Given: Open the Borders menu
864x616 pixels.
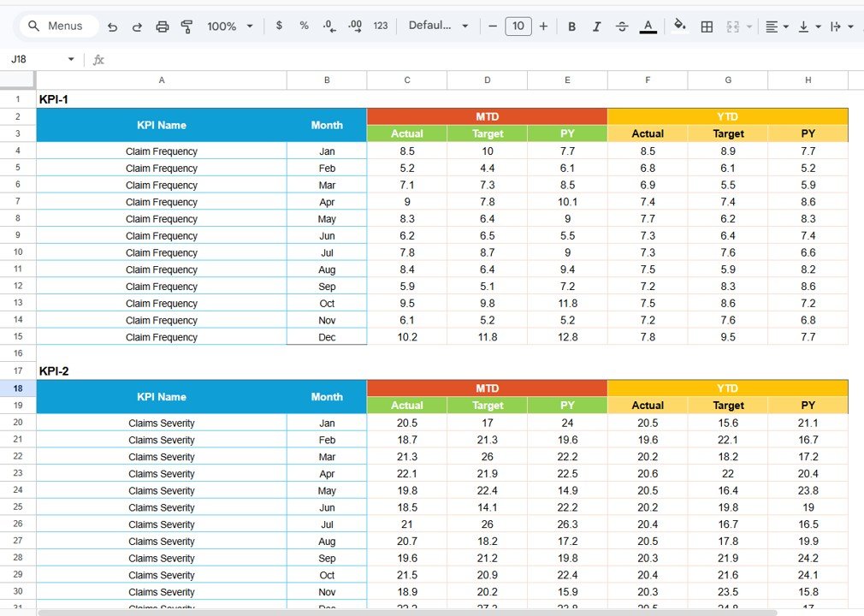Looking at the screenshot, I should [x=707, y=26].
